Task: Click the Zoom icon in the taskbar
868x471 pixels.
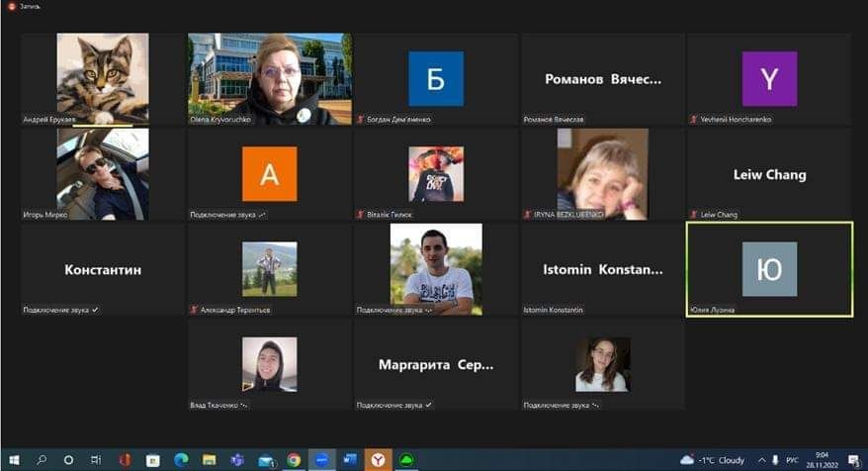Action: tap(321, 460)
